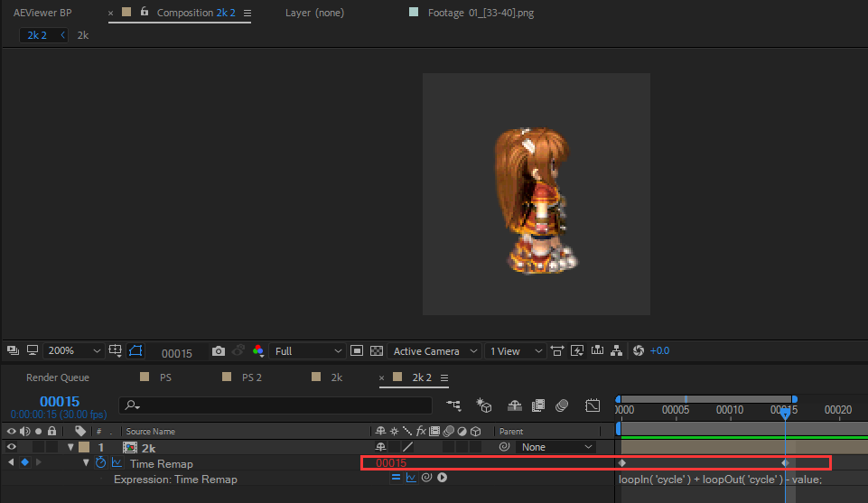Switch to the Render Queue tab
The height and width of the screenshot is (503, 868).
click(x=58, y=377)
